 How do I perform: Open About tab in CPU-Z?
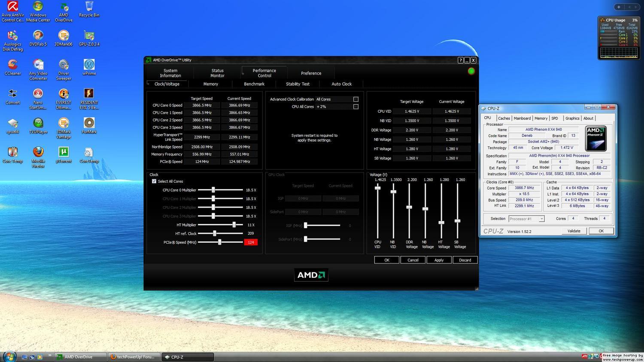pyautogui.click(x=588, y=118)
